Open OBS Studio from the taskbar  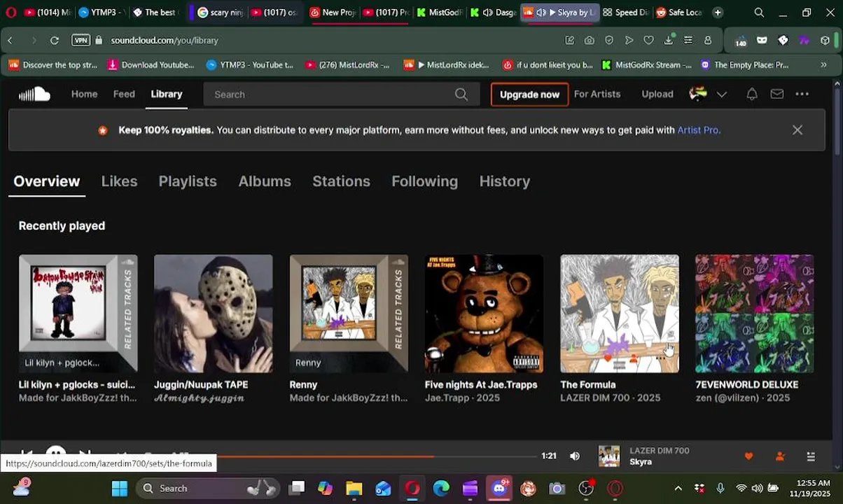(x=586, y=488)
